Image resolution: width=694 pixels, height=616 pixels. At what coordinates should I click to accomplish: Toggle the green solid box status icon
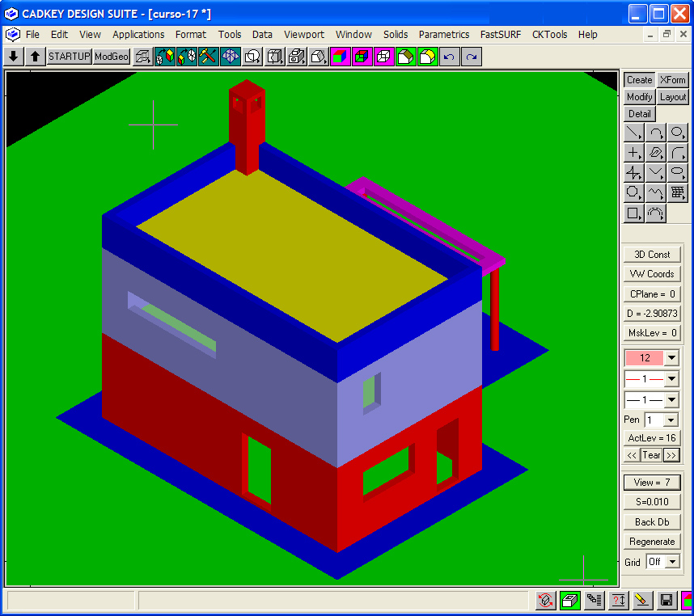[x=570, y=601]
